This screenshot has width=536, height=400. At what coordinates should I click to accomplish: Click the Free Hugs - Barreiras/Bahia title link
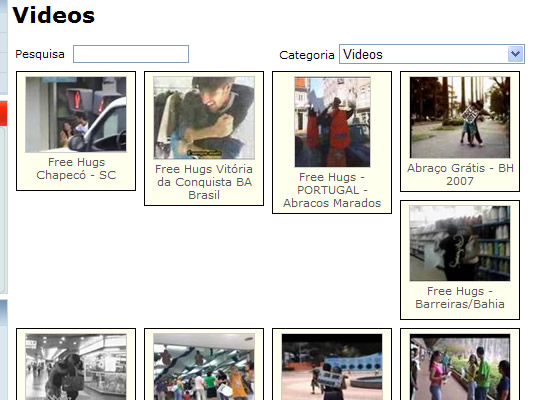point(460,297)
